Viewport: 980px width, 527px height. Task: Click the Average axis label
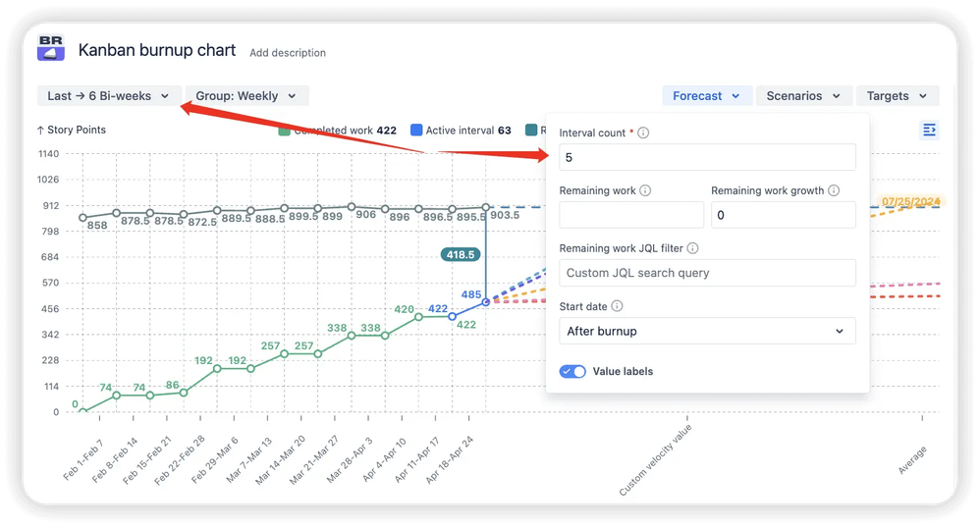point(912,460)
